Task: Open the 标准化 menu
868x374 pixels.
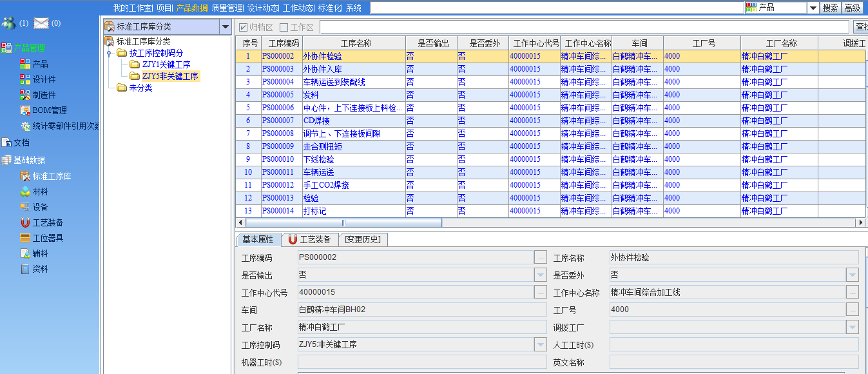Action: point(330,8)
